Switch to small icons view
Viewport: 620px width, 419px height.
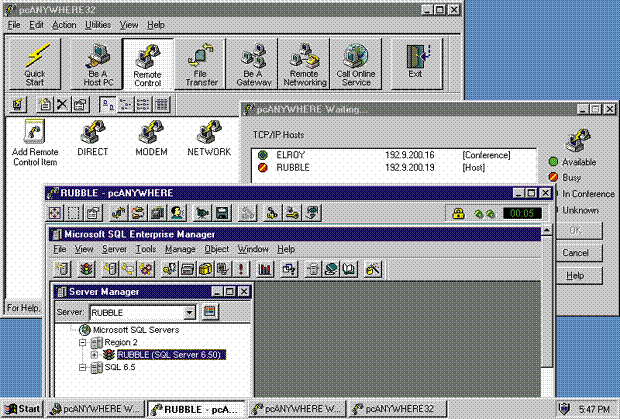[126, 104]
